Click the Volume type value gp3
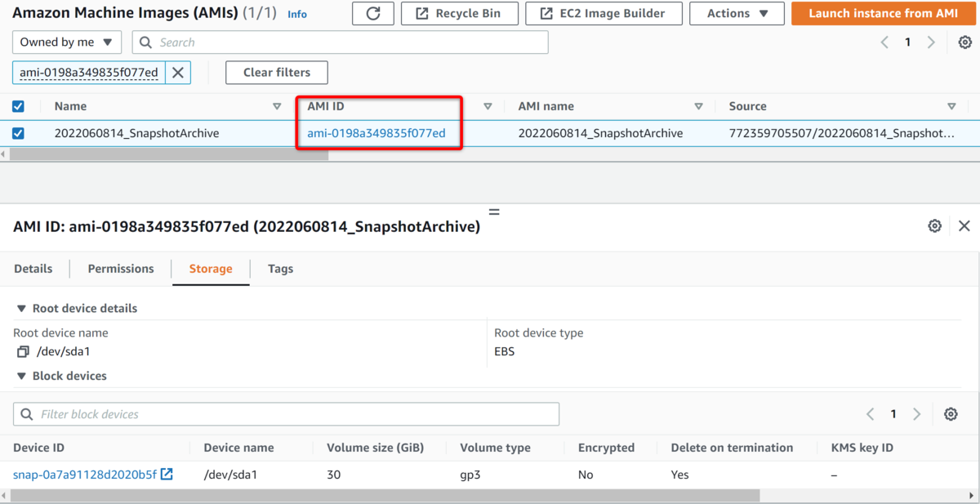The image size is (980, 504). (x=470, y=475)
